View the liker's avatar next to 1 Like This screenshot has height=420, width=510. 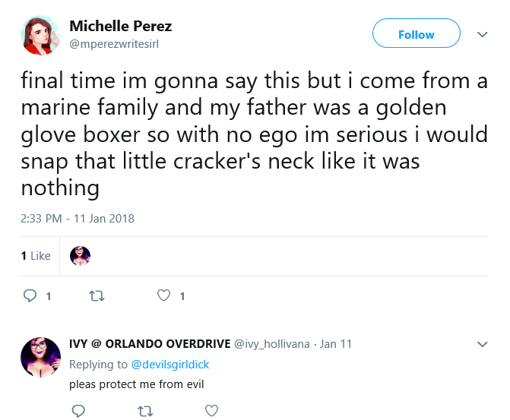80,256
